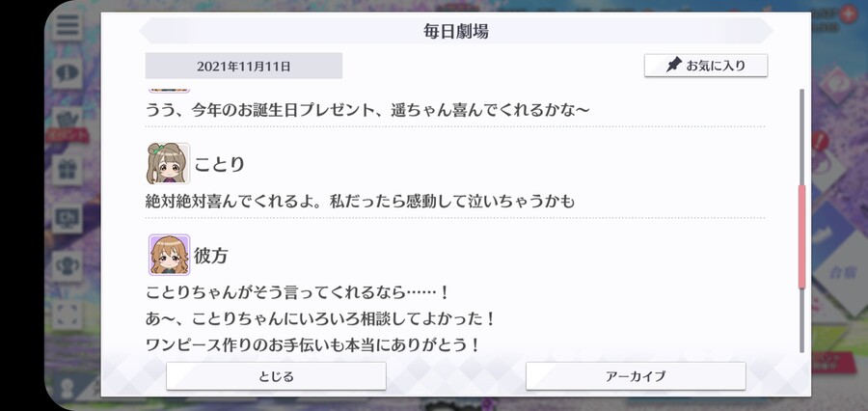Click the red plus icon top right

point(848,15)
